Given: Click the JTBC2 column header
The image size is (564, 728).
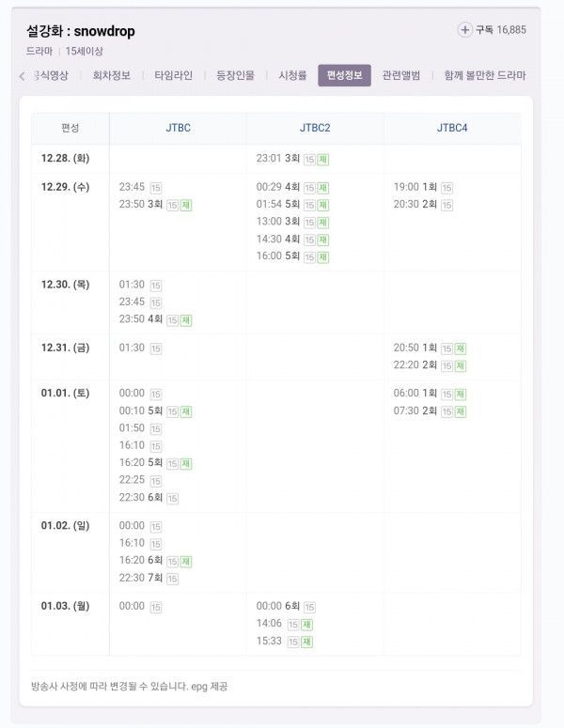Looking at the screenshot, I should coord(315,129).
